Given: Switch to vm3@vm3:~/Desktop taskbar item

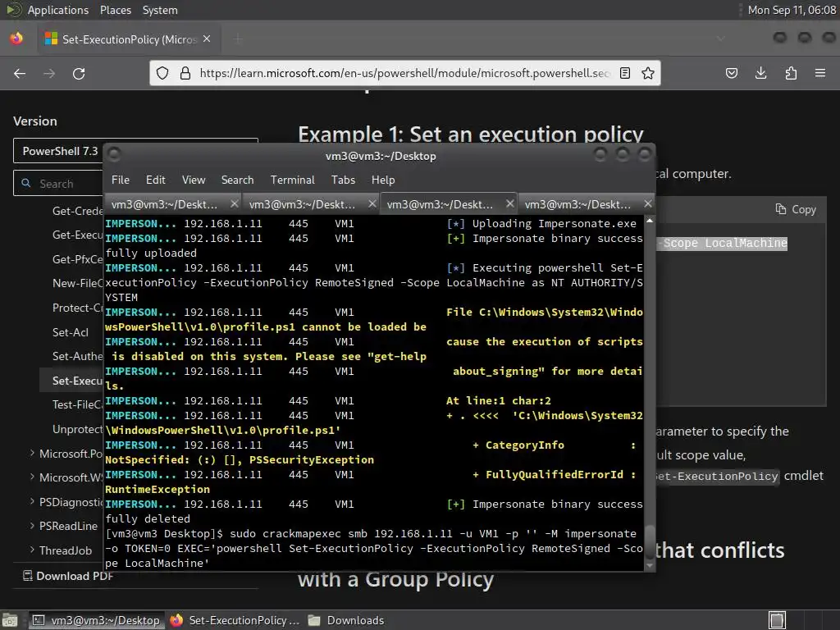Looking at the screenshot, I should tap(97, 620).
